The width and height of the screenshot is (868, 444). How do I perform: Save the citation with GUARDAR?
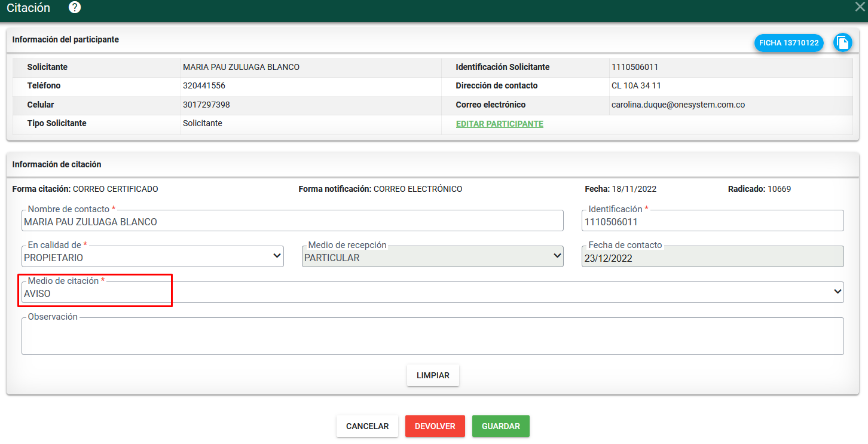pyautogui.click(x=501, y=426)
